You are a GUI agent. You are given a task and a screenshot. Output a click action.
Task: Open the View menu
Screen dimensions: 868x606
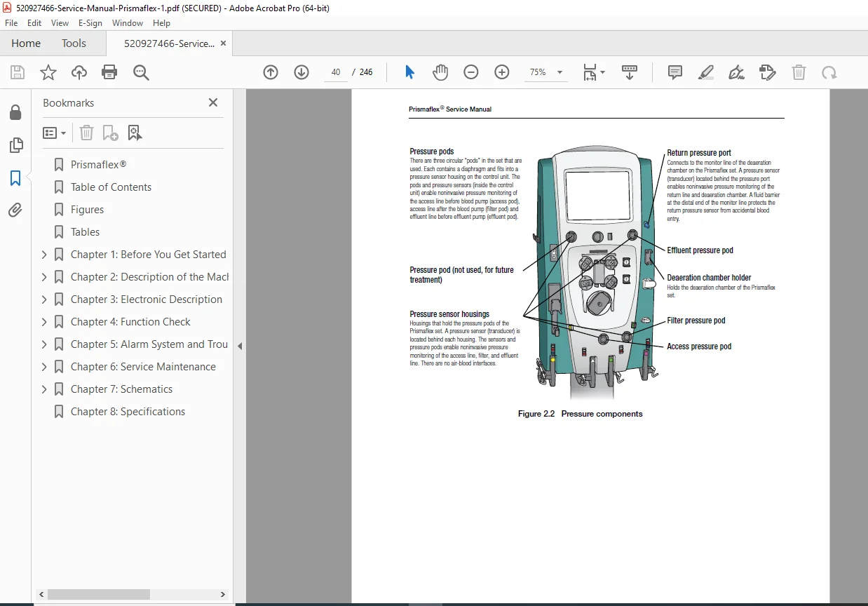click(x=60, y=23)
